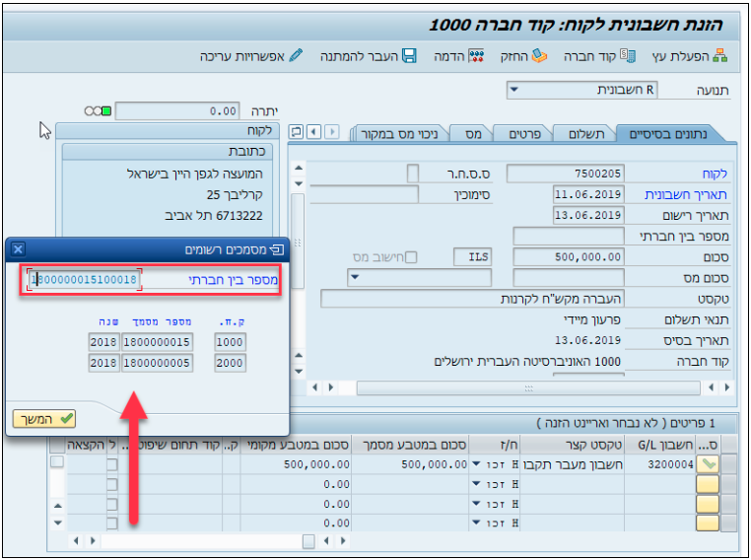The height and width of the screenshot is (560, 751).
Task: Open debit/credit dropdown on fourth item row
Action: (476, 524)
